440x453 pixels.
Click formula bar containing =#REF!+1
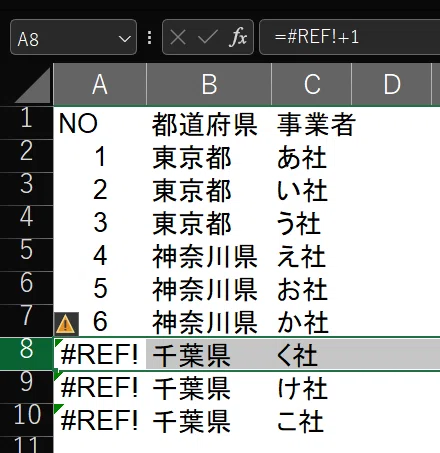click(x=349, y=37)
